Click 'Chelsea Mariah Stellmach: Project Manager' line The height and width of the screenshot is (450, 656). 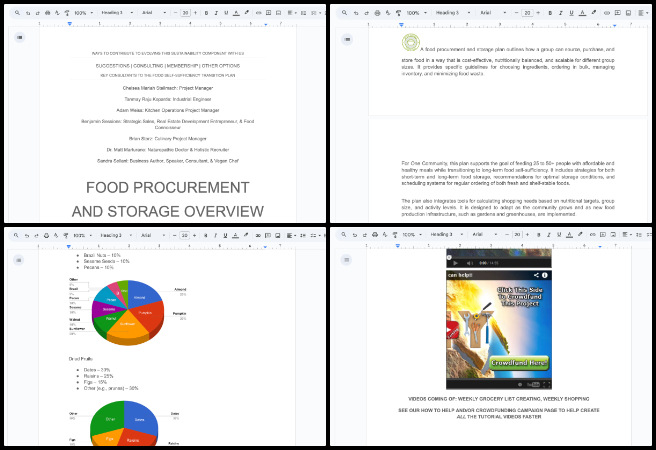tap(168, 88)
